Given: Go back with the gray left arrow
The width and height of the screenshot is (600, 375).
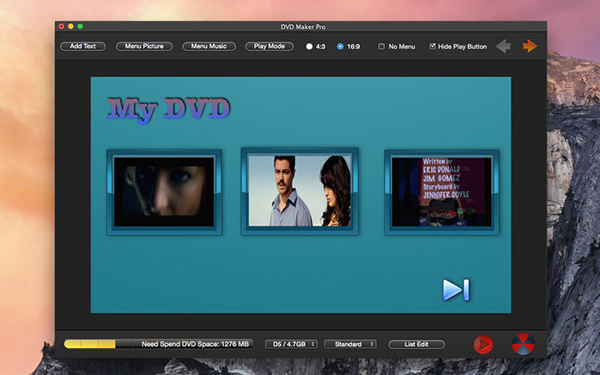Looking at the screenshot, I should click(503, 46).
